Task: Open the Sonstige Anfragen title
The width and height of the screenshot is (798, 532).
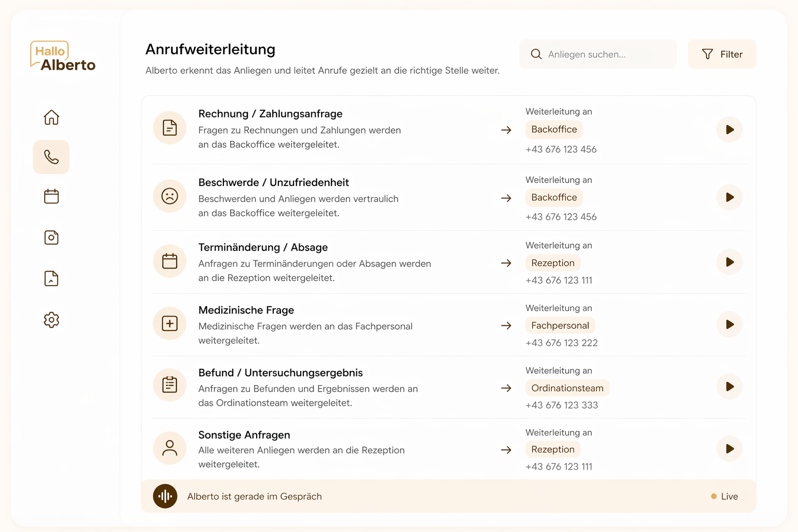Action: coord(244,435)
